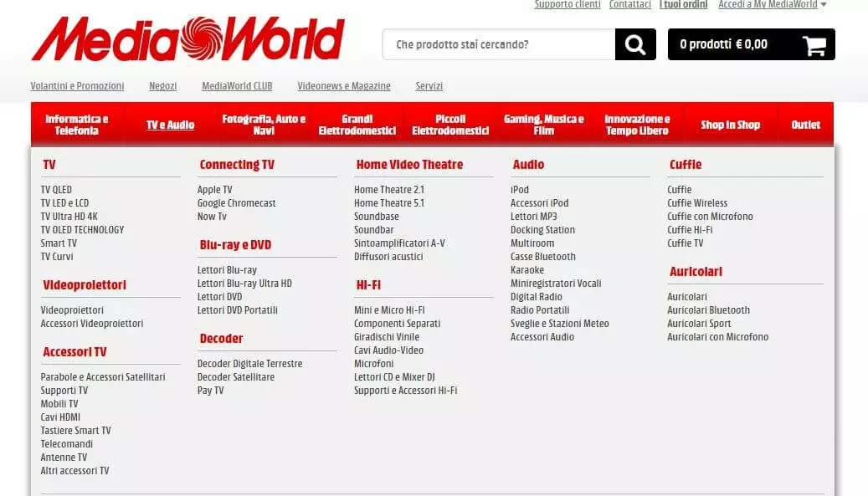Go to the Outlet section
This screenshot has width=868, height=496.
coord(805,125)
